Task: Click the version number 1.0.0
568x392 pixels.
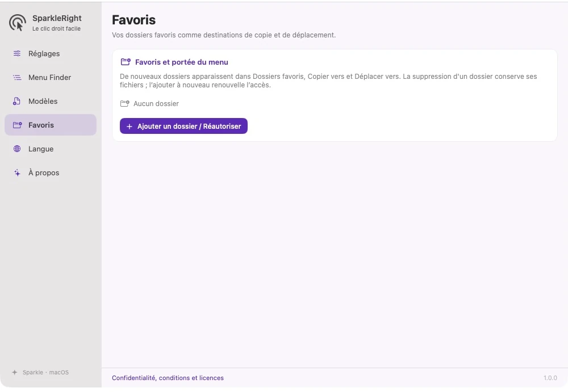Action: point(550,378)
